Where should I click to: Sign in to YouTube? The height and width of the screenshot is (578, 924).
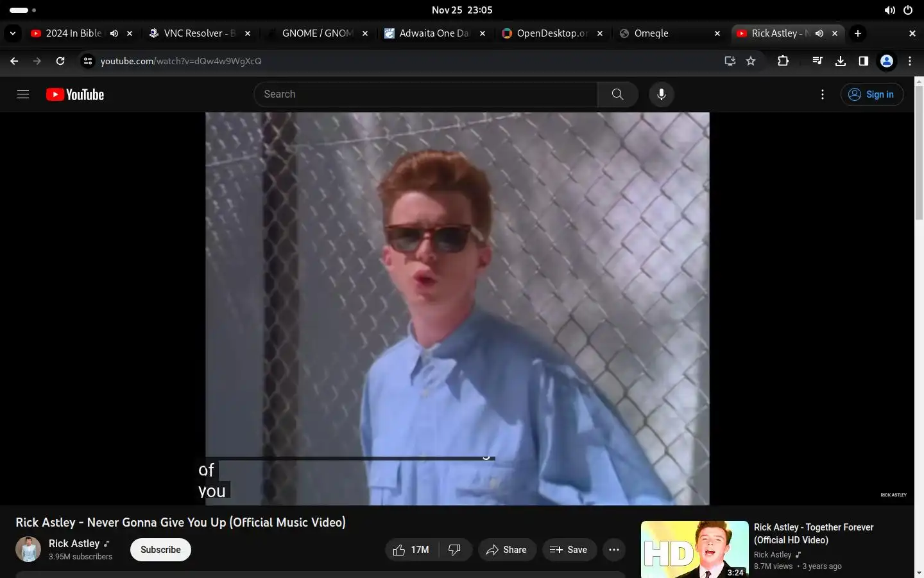pos(872,94)
